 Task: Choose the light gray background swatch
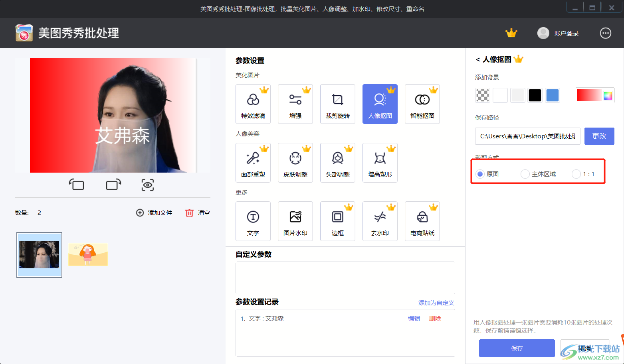coord(518,95)
